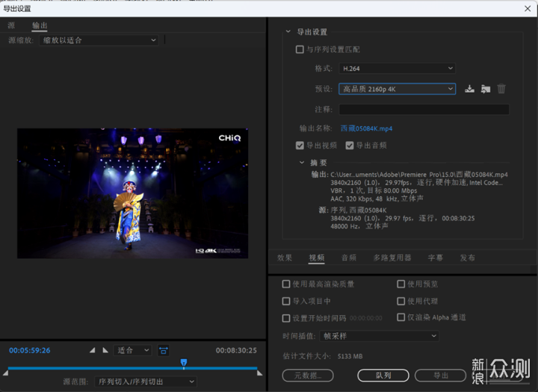Viewport: 538px width, 392px height.
Task: Click the delete preset trash icon
Action: click(501, 89)
